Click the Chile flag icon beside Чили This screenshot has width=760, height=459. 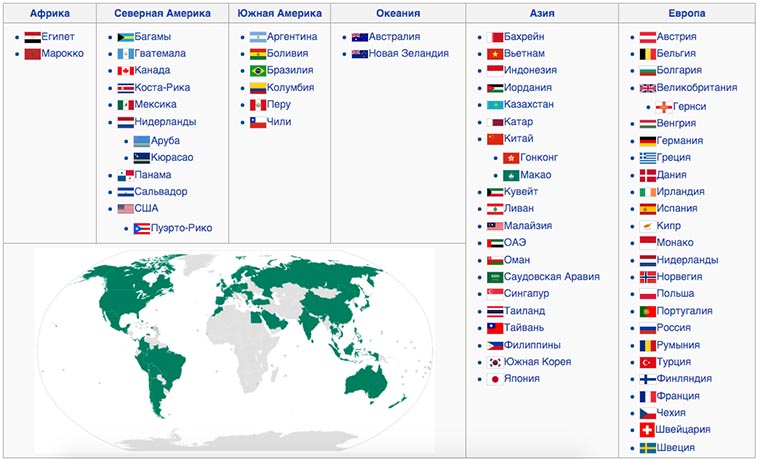pos(258,122)
